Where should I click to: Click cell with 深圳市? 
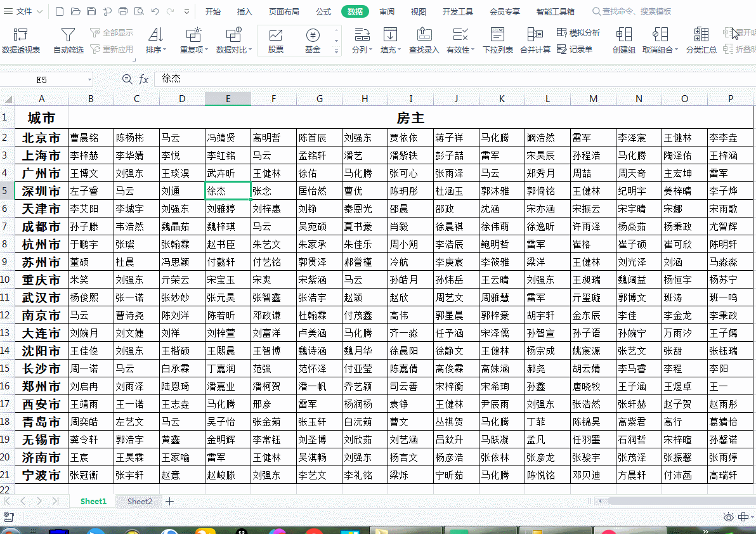click(41, 191)
